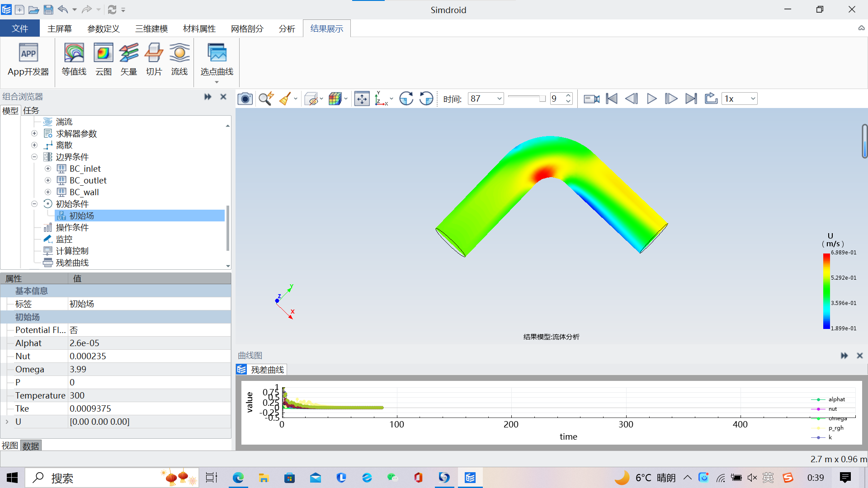Image resolution: width=868 pixels, height=488 pixels.
Task: Select the 操作条件 tree item
Action: click(x=72, y=227)
